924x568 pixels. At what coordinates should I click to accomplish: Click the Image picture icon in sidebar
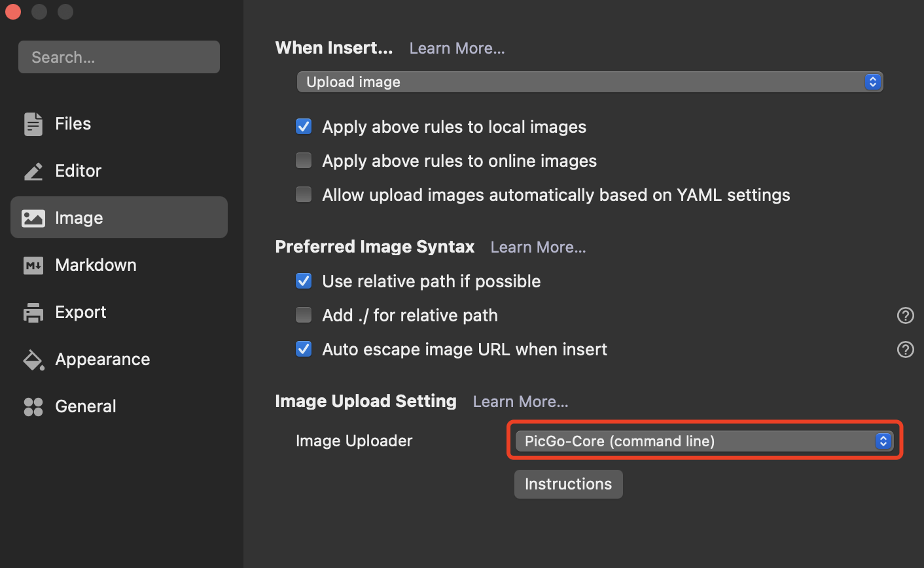coord(33,218)
